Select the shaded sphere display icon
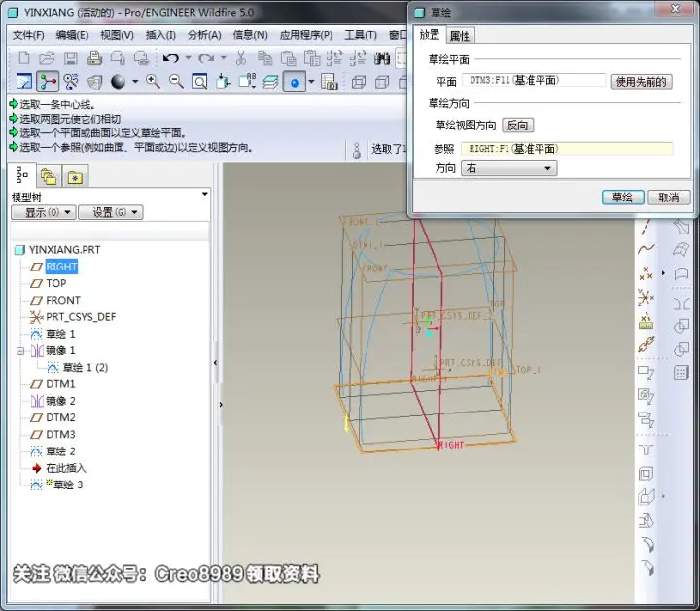 [118, 82]
